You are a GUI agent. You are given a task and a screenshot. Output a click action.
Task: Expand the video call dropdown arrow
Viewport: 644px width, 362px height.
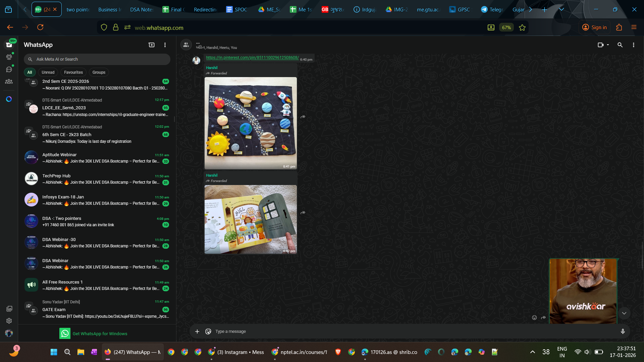pos(608,45)
